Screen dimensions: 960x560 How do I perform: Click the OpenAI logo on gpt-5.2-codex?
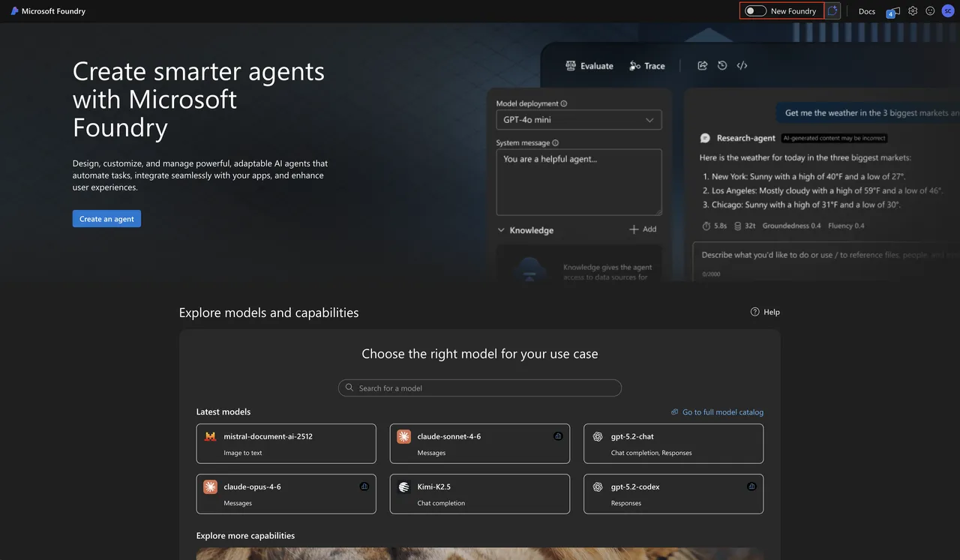tap(598, 487)
